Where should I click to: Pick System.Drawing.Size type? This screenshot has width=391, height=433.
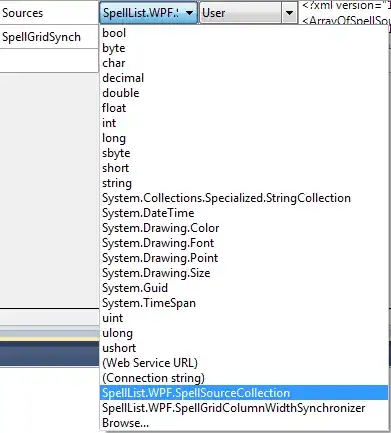click(244, 273)
